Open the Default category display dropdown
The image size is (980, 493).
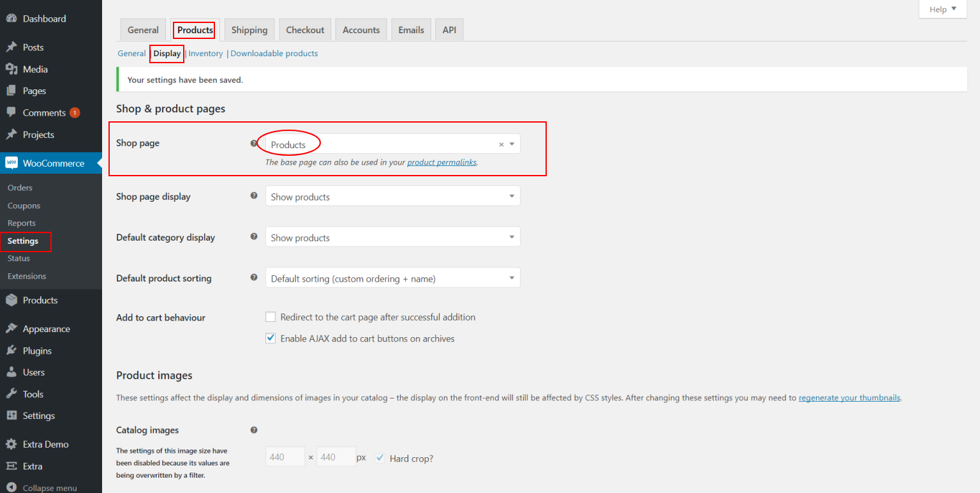pos(392,237)
